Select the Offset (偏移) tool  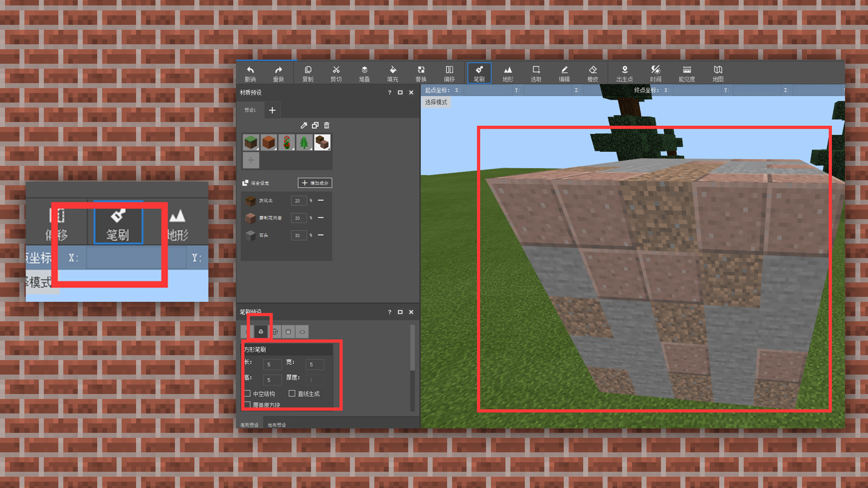[x=449, y=73]
